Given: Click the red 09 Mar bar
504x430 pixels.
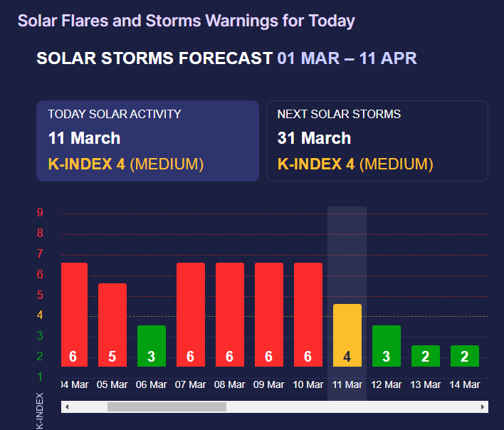Looking at the screenshot, I should coord(269,315).
